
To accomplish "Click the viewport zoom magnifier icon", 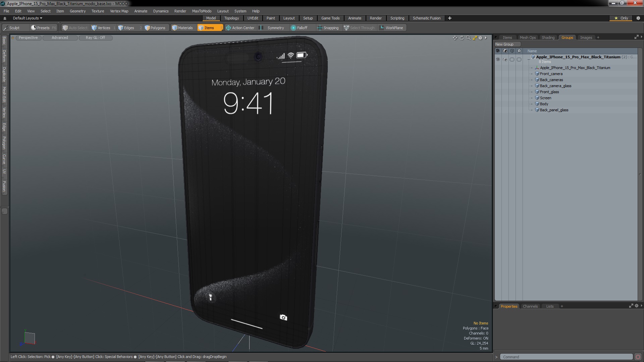I will coord(468,38).
